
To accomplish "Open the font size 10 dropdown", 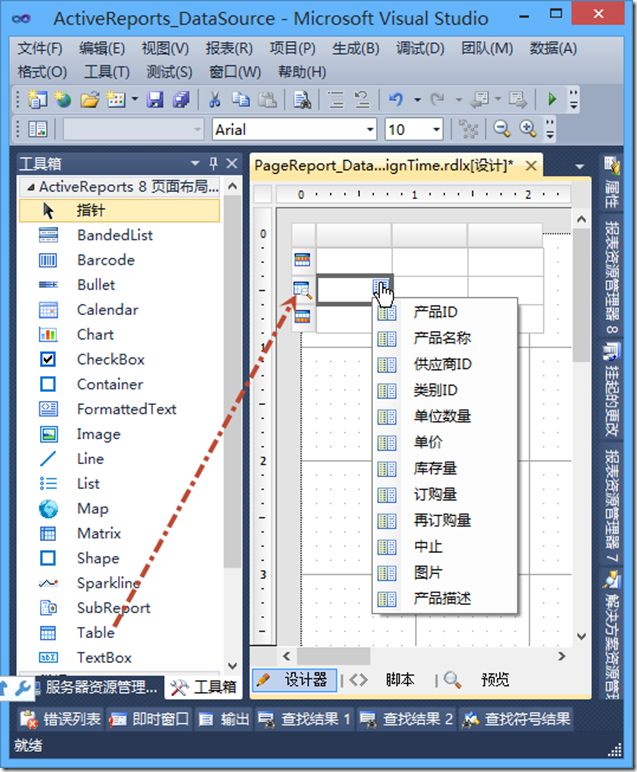I will [436, 130].
